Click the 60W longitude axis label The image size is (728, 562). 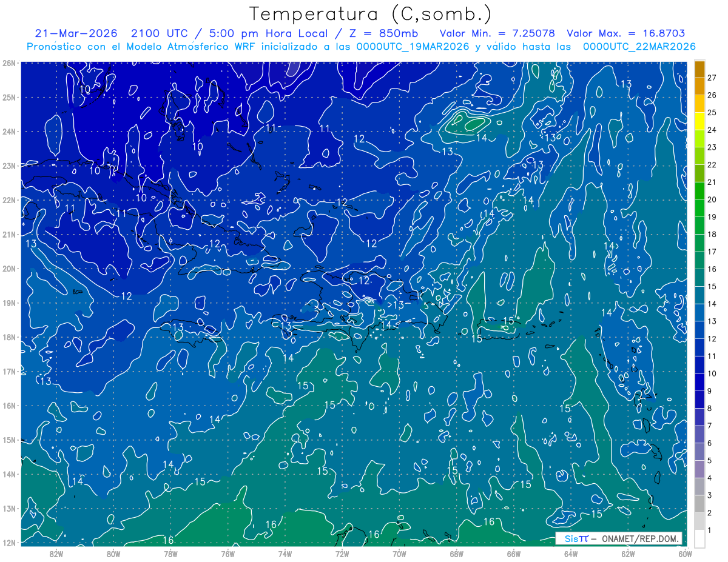(685, 553)
